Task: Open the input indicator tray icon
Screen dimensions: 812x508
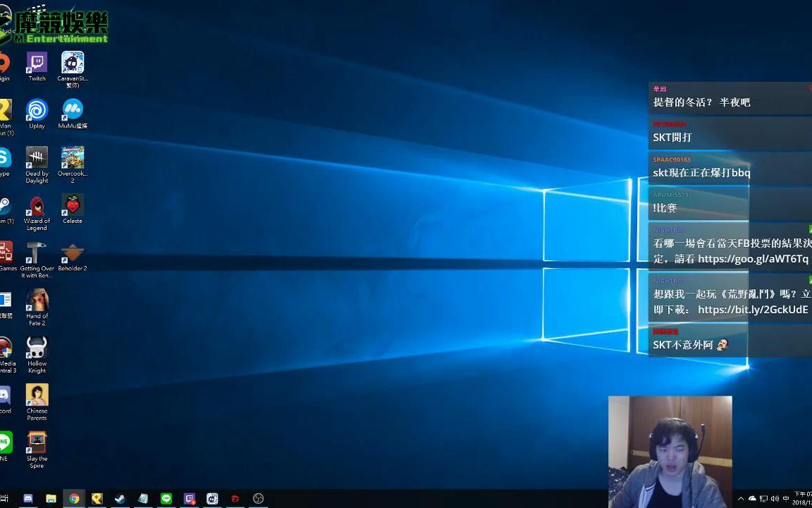Action: pyautogui.click(x=786, y=499)
